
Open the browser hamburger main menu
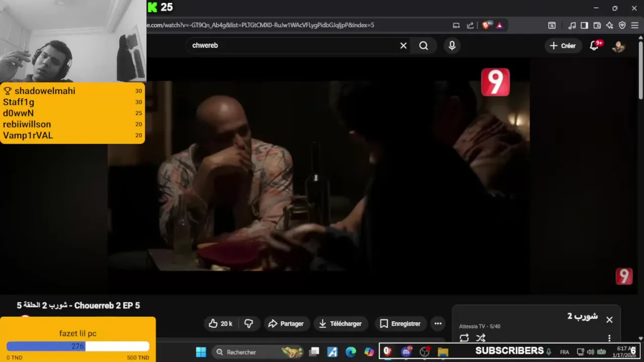click(635, 25)
